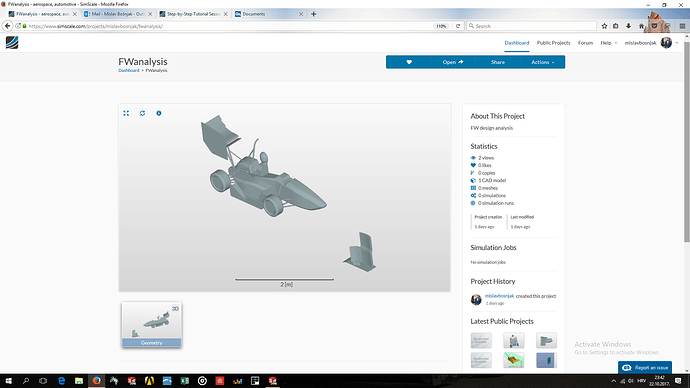
Task: Open the Pocket icon in toolbar
Action: (654, 26)
